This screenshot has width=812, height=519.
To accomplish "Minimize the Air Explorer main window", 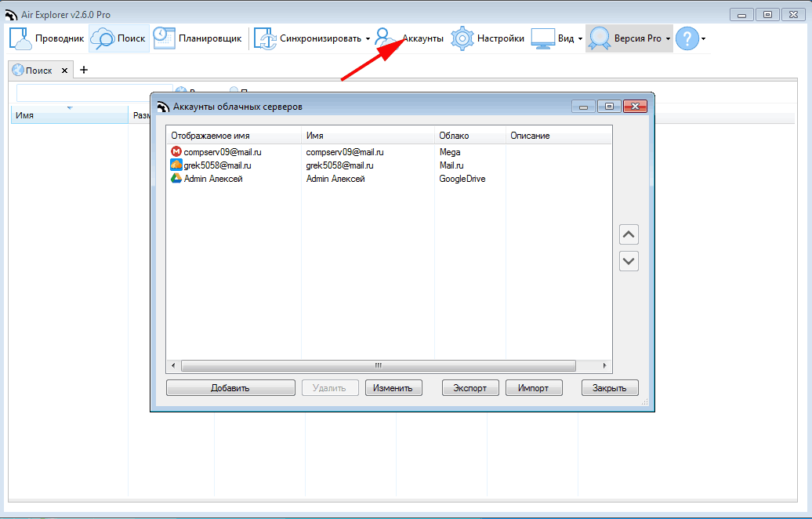I will [x=741, y=14].
